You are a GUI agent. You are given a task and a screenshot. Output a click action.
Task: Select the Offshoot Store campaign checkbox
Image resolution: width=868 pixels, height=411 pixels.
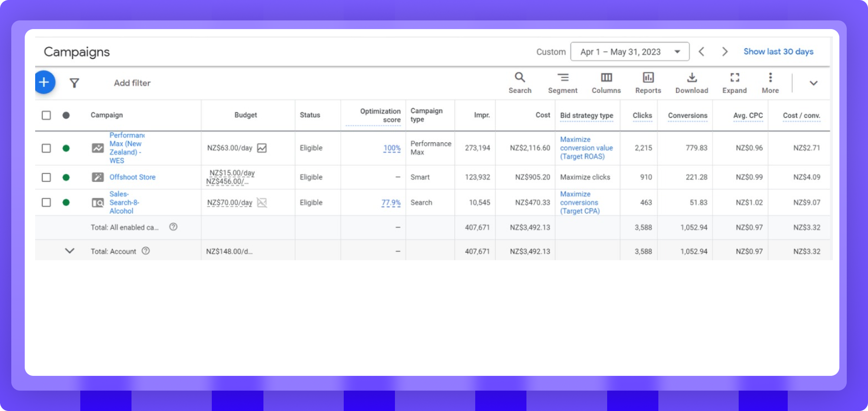(x=46, y=178)
